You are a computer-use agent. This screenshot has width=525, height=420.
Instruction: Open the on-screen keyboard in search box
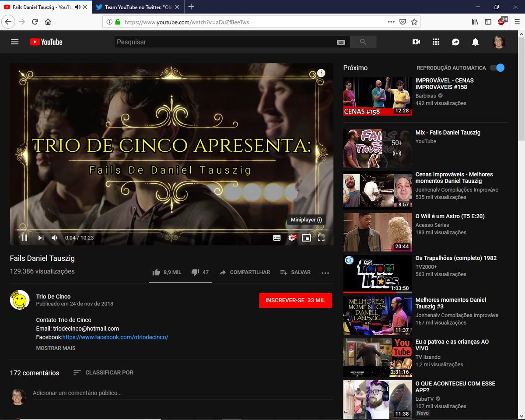coord(341,42)
